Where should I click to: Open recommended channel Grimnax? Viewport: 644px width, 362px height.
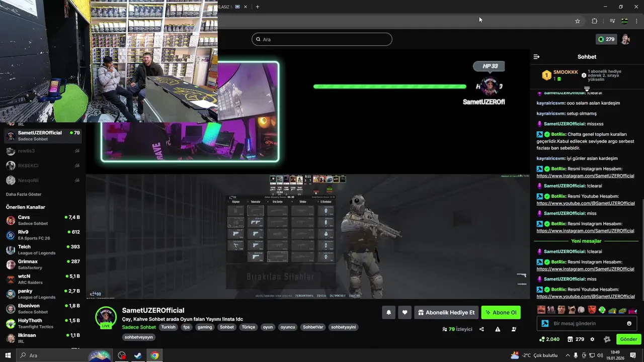pos(43,264)
